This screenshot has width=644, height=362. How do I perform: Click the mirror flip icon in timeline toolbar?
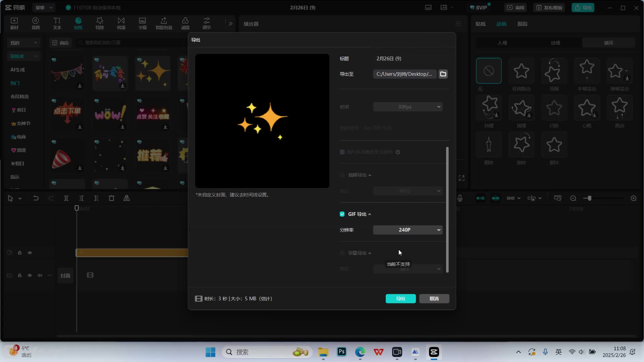coord(126,198)
